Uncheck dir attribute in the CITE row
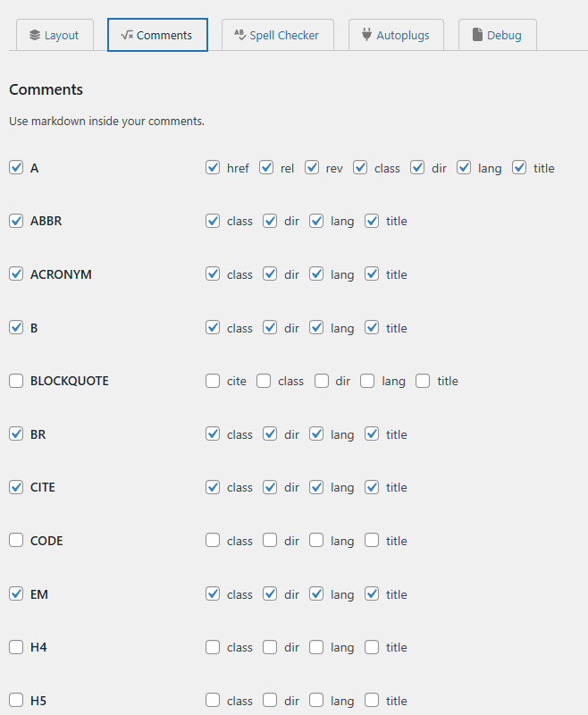The image size is (588, 715). [270, 487]
